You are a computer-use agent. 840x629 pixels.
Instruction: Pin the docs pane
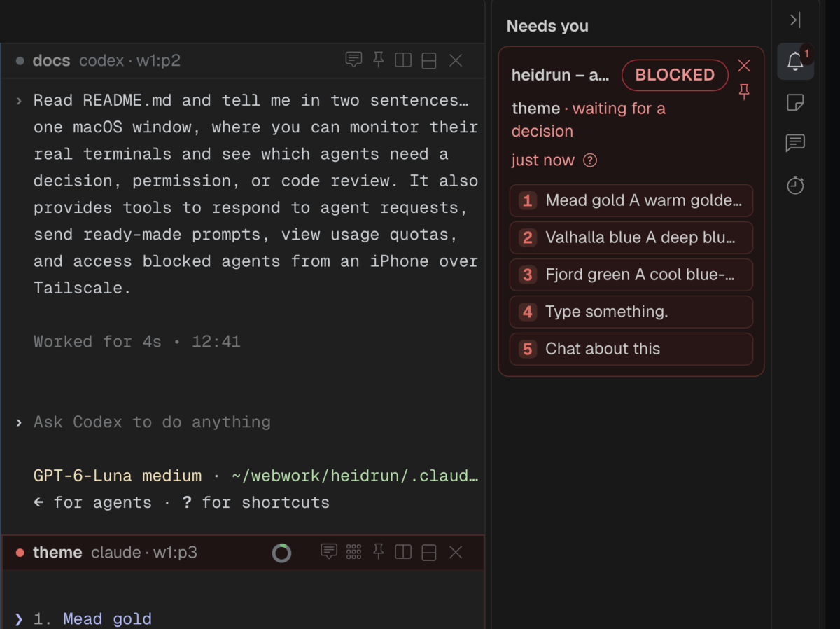pyautogui.click(x=379, y=60)
